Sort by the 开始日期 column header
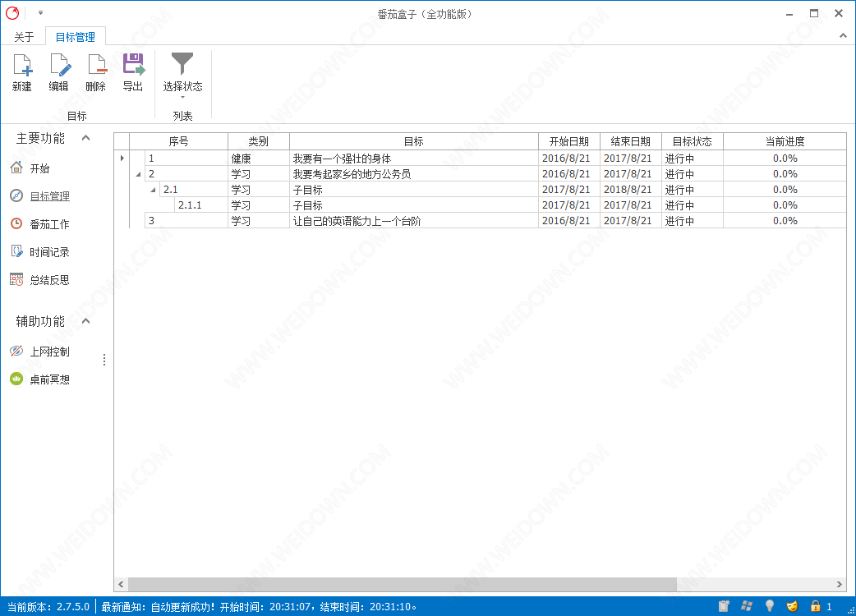The image size is (856, 616). [x=568, y=141]
